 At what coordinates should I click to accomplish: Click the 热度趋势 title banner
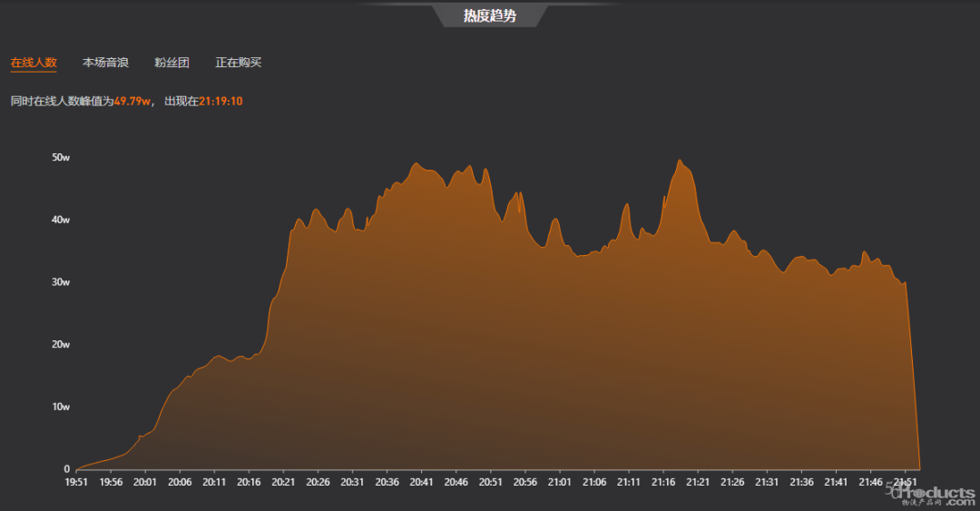(x=489, y=15)
